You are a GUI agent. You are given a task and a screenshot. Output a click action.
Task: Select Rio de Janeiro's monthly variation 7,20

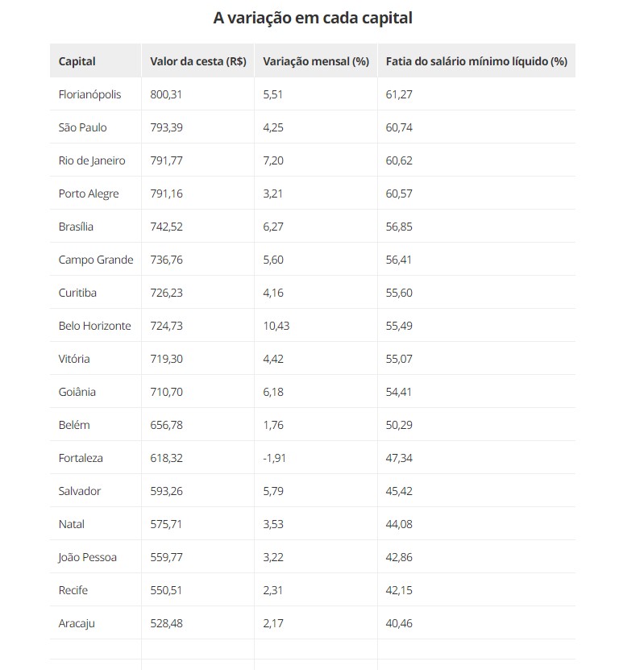coord(274,160)
